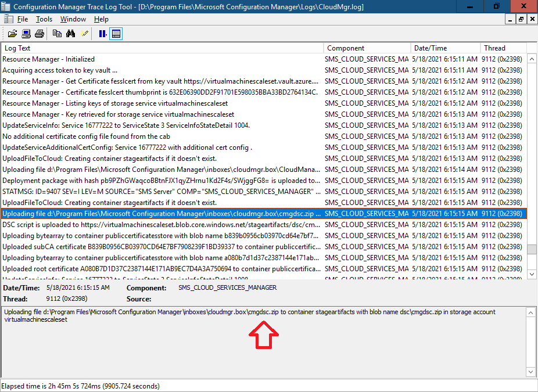
Task: Click the document icon beside File menu
Action: tap(9, 19)
